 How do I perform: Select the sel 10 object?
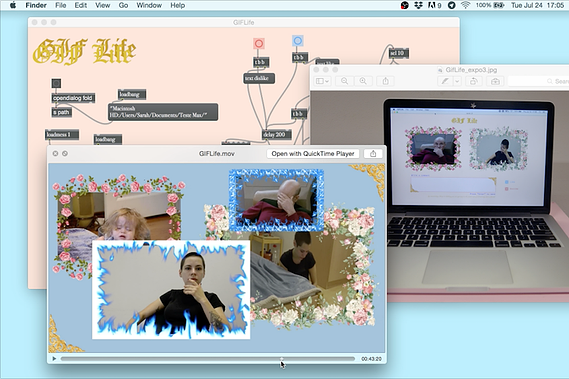pyautogui.click(x=399, y=53)
